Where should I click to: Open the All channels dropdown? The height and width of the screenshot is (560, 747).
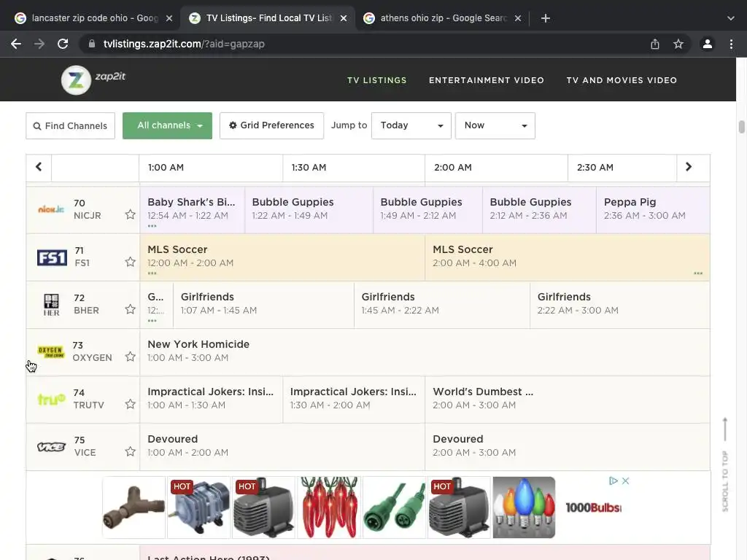167,125
